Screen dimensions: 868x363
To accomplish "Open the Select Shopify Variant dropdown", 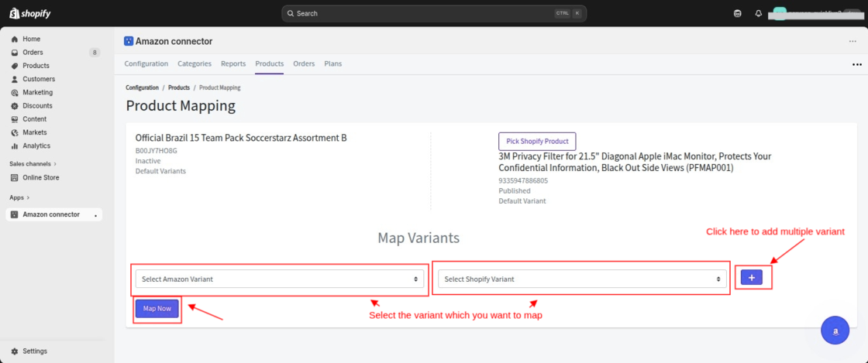I will click(582, 279).
